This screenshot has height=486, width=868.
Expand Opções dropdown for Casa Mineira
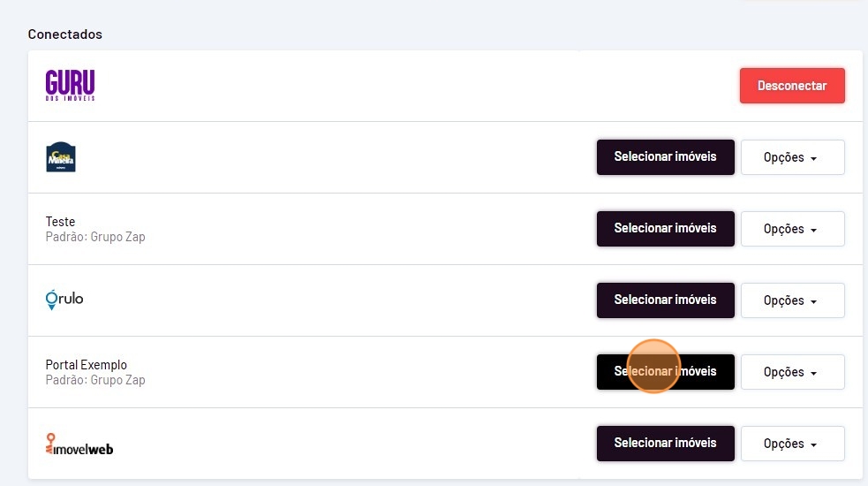(x=791, y=157)
